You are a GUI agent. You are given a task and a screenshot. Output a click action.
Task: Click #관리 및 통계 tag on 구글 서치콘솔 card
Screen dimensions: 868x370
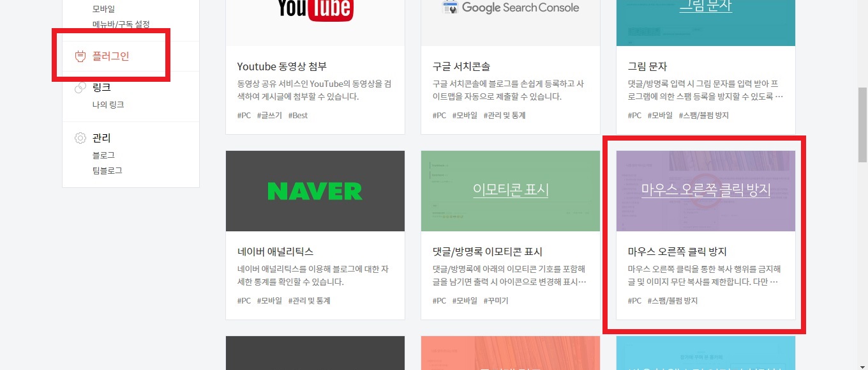[504, 116]
